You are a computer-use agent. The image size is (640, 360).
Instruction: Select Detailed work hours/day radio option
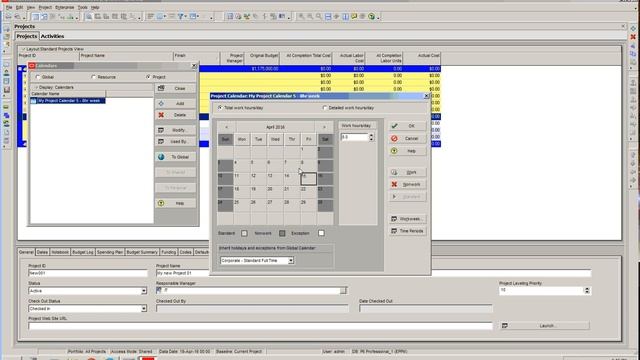coord(325,108)
